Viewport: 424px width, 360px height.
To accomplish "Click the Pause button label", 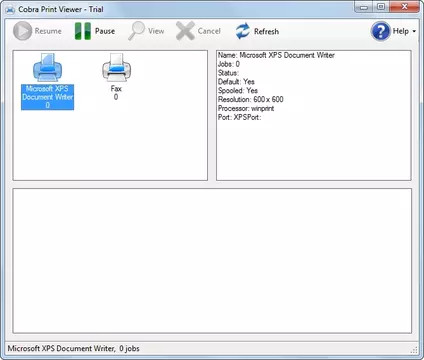I will (105, 31).
